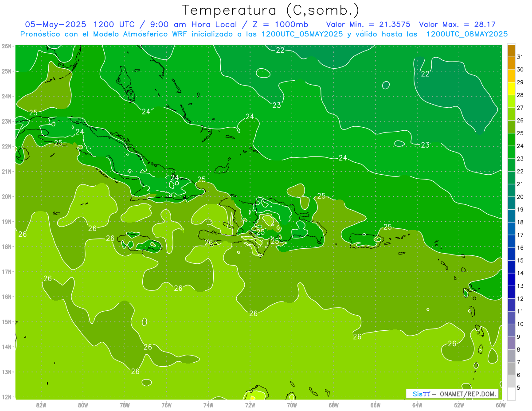
Task: Select the lime swatch between 27 and 28
Action: click(511, 101)
